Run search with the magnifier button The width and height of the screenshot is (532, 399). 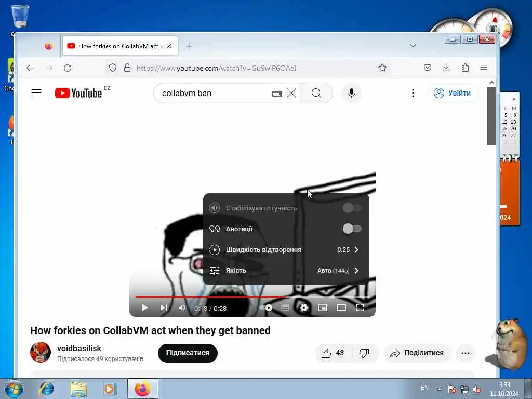click(316, 93)
